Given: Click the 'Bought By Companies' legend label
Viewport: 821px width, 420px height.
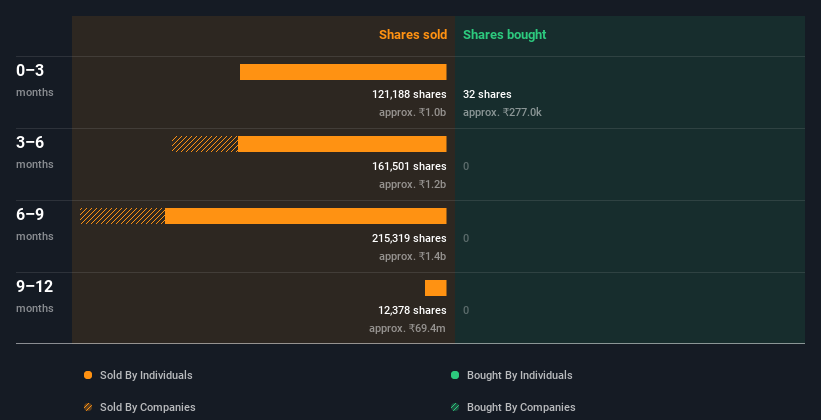Looking at the screenshot, I should tap(521, 407).
